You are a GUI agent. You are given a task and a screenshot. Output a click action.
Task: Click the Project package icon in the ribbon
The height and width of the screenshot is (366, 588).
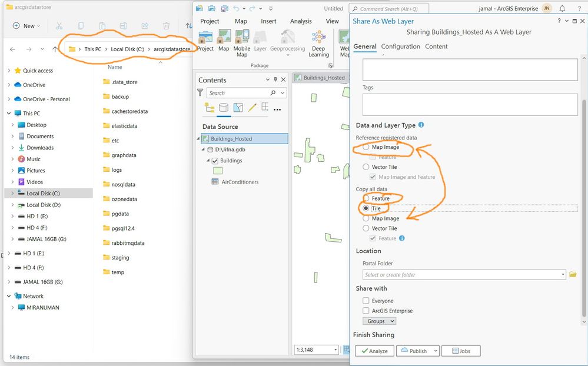(205, 37)
